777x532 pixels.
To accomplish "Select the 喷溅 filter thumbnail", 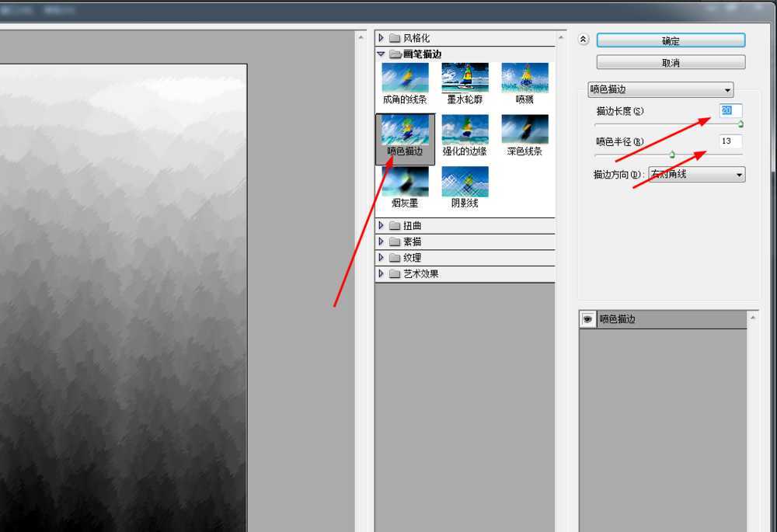I will tap(524, 75).
